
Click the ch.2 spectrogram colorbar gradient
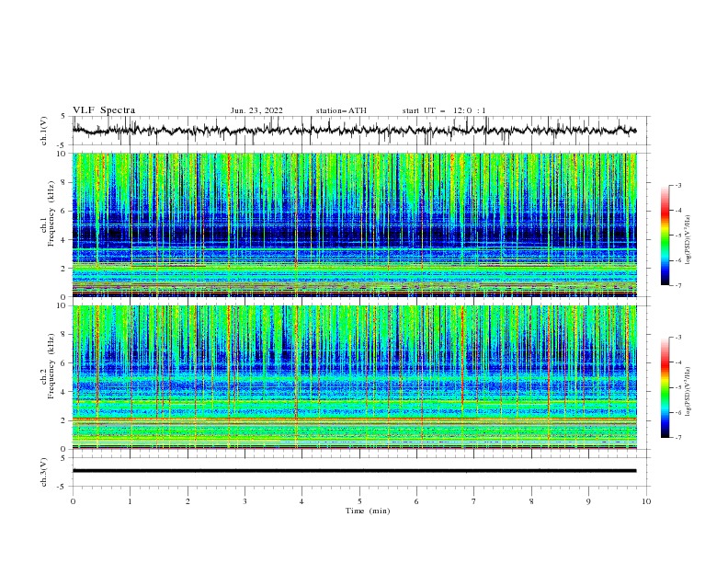pos(665,387)
